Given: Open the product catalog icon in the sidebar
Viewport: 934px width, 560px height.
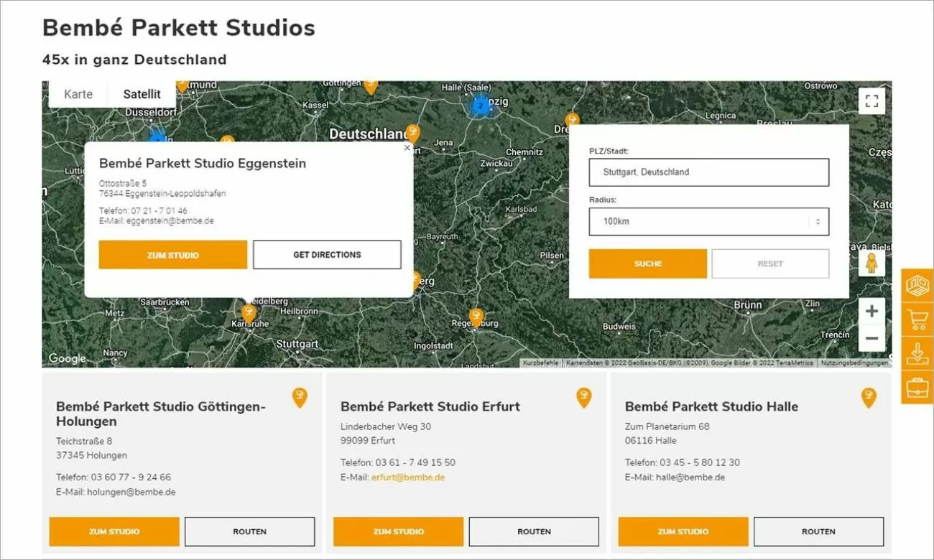Looking at the screenshot, I should pos(917,285).
